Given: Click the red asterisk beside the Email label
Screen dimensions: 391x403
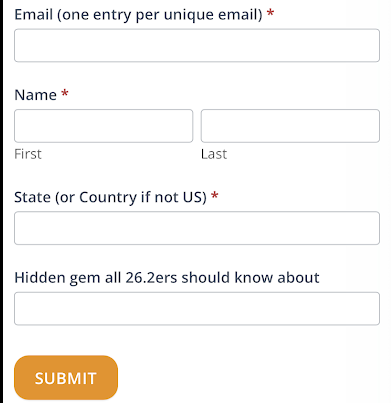Looking at the screenshot, I should click(x=271, y=13).
